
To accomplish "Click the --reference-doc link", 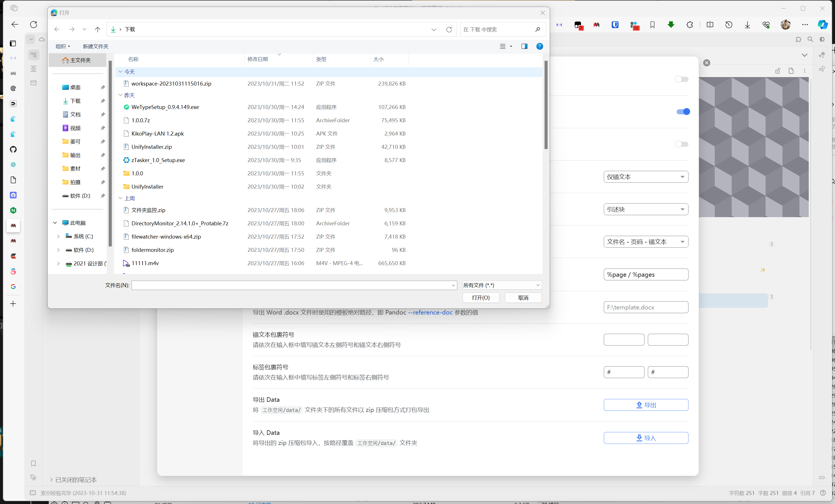I will point(430,313).
